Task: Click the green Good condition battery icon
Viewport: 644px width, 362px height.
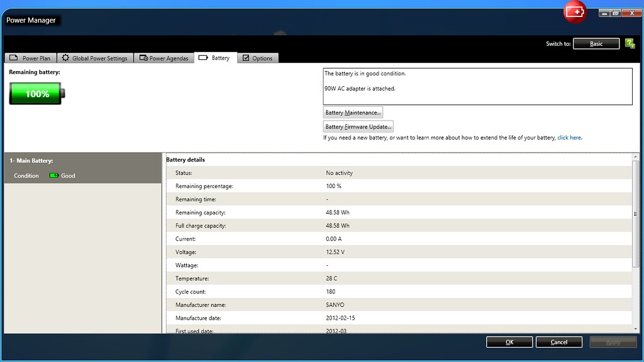Action: pyautogui.click(x=54, y=175)
